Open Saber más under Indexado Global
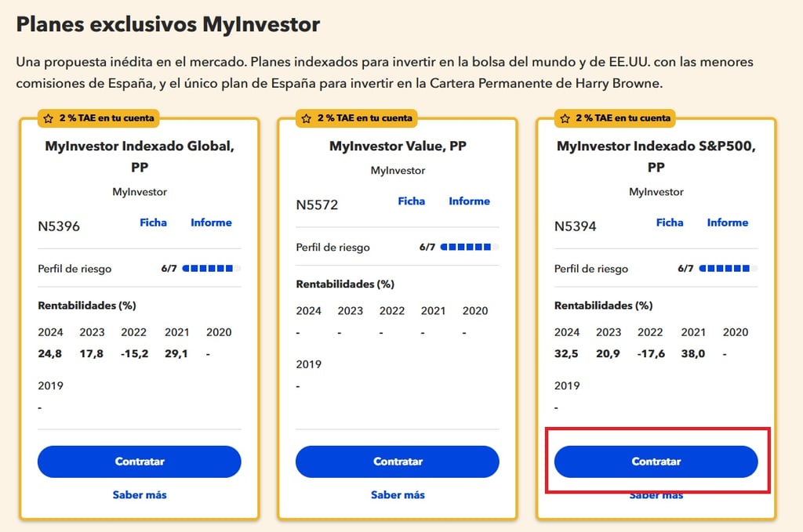Viewport: 803px width, 532px height. 140,494
